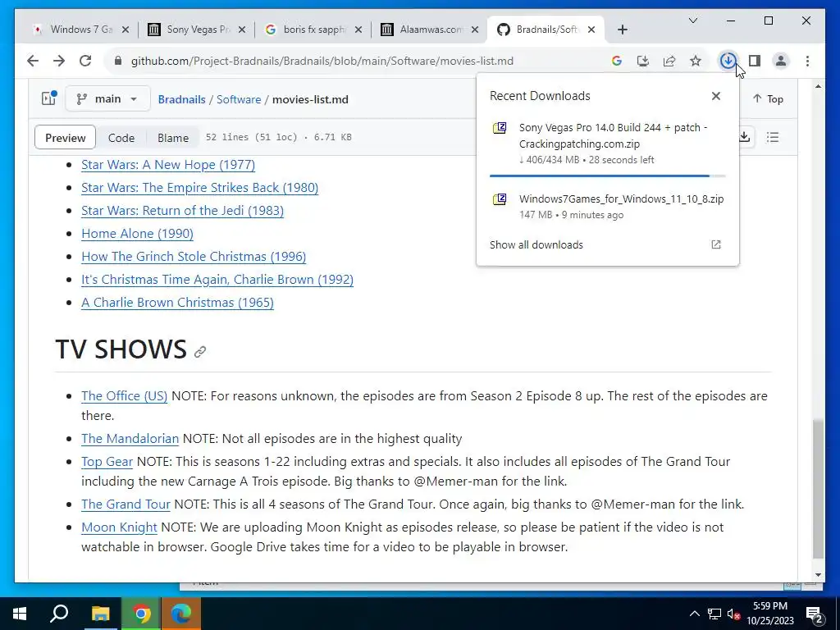Close the Alaamwas.com tab
This screenshot has height=630, width=840.
(475, 30)
